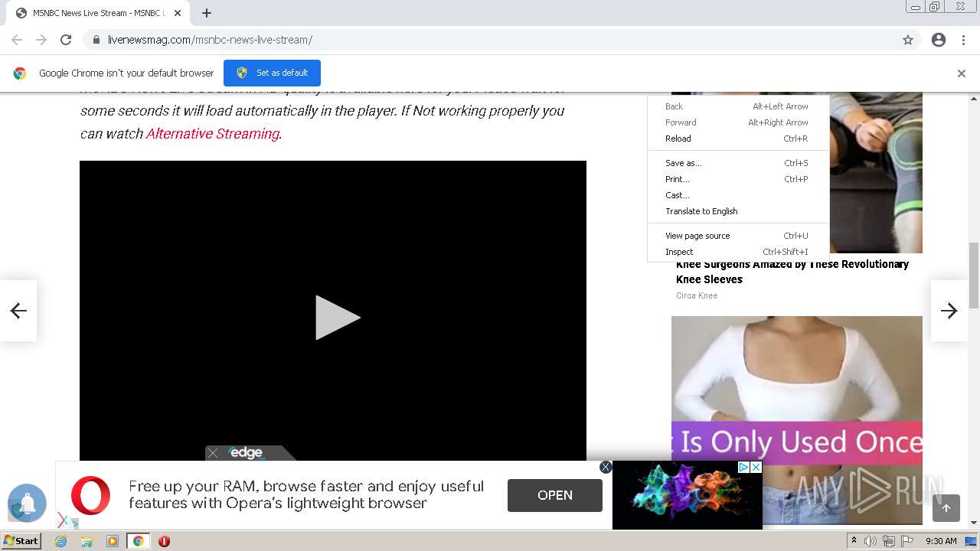Choose Reload from context menu
The width and height of the screenshot is (980, 551).
738,139
